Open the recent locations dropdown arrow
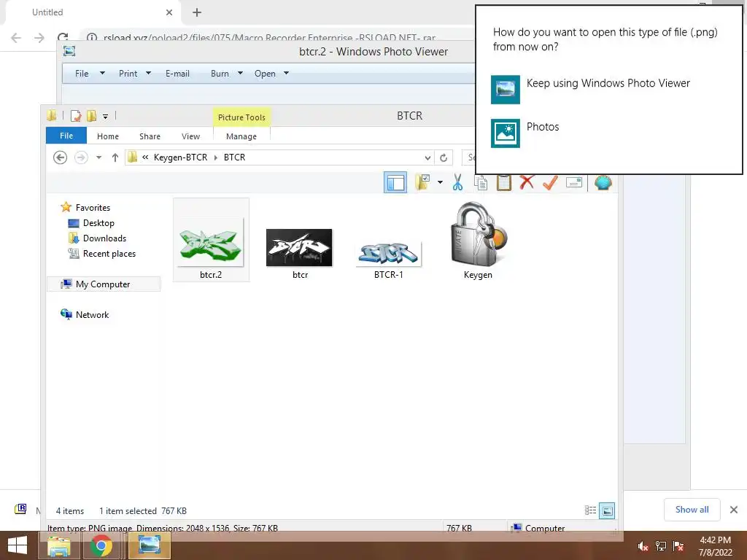The image size is (747, 560). [98, 157]
